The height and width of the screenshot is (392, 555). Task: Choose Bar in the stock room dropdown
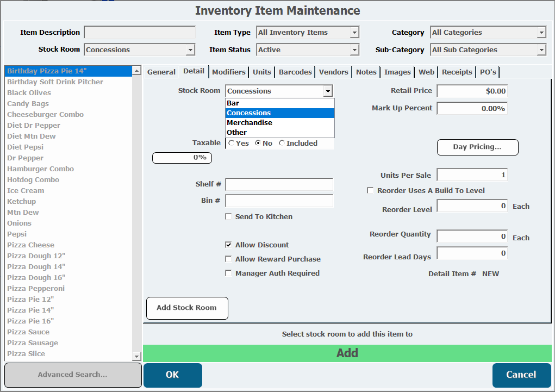[233, 103]
